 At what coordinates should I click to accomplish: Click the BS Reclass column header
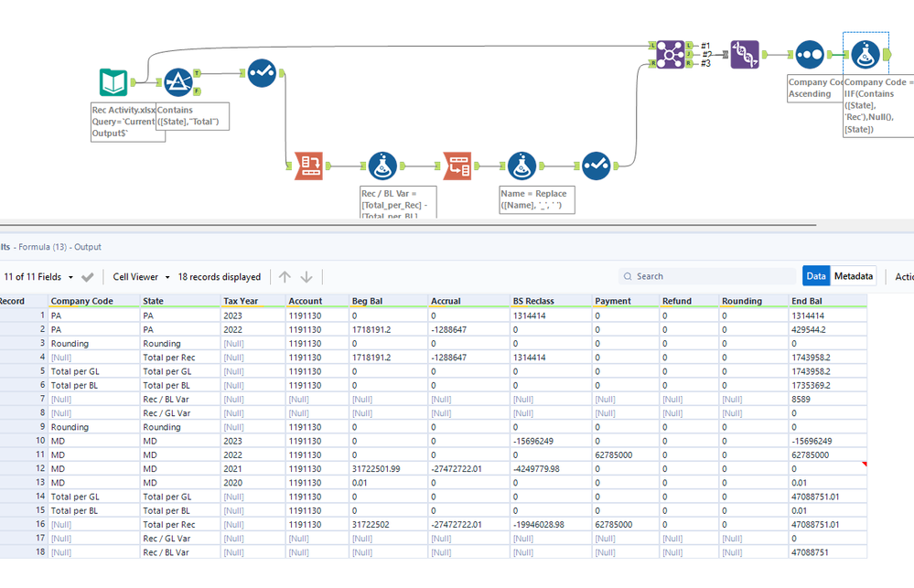(x=551, y=301)
